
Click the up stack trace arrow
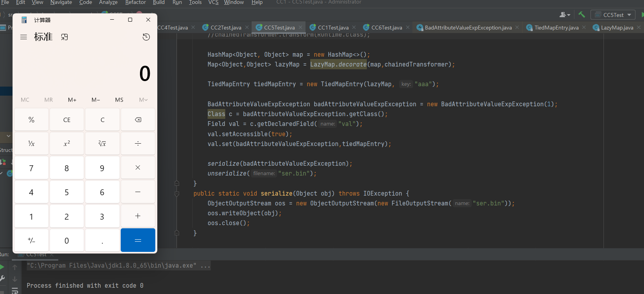click(x=15, y=267)
